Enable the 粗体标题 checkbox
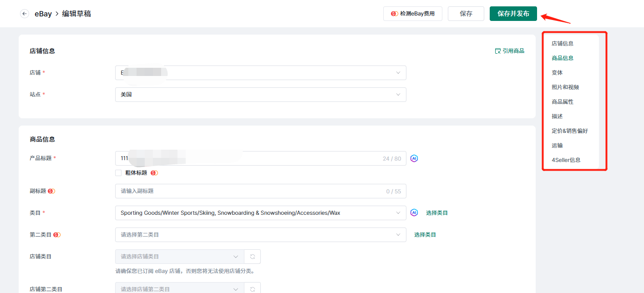Screen dimensions: 644x293 [118, 173]
